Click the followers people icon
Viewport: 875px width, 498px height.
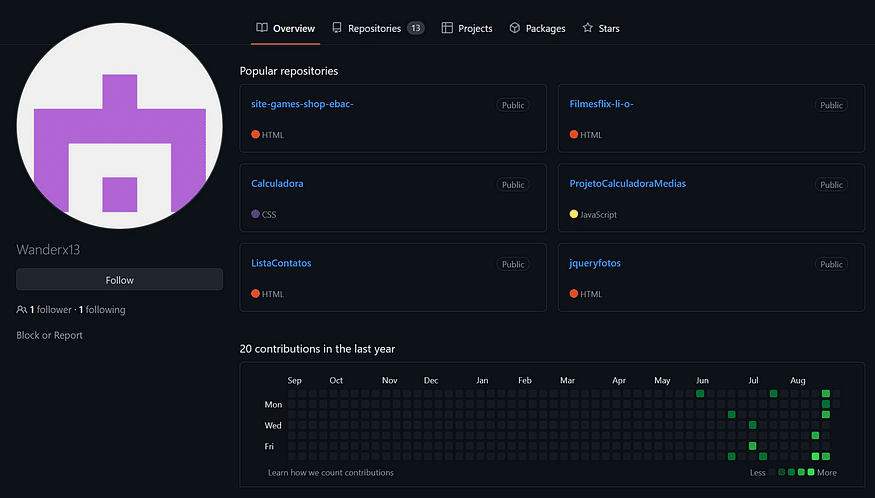(22, 310)
